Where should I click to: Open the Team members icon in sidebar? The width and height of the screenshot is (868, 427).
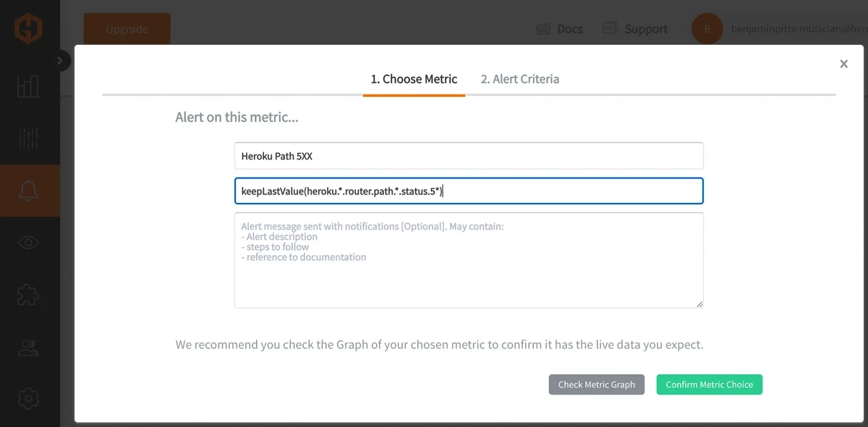click(x=29, y=347)
